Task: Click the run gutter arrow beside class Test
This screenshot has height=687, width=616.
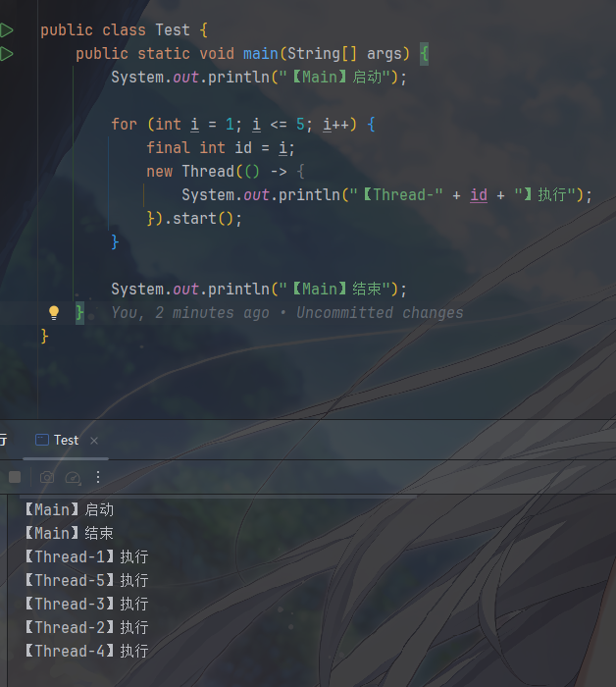Action: 7,30
